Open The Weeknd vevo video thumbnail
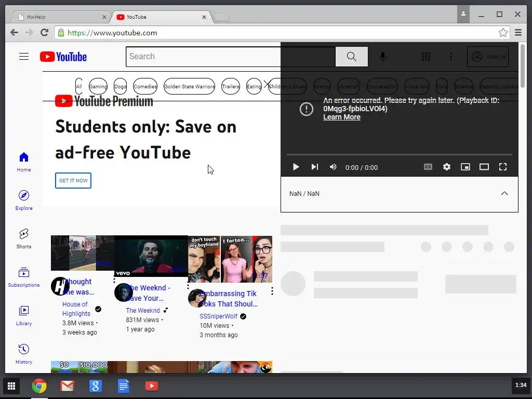The image size is (532, 399). tap(151, 256)
